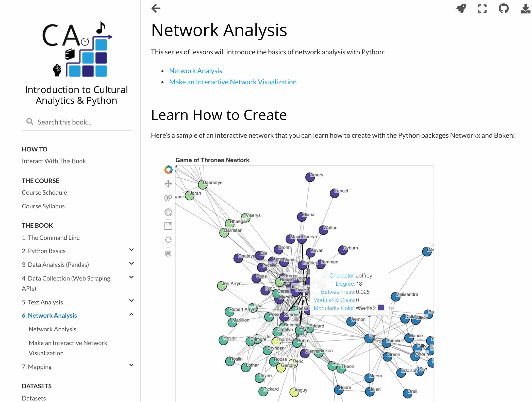Select the Course Schedule menu item
Screen dimensions: 532x402
[x=44, y=192]
